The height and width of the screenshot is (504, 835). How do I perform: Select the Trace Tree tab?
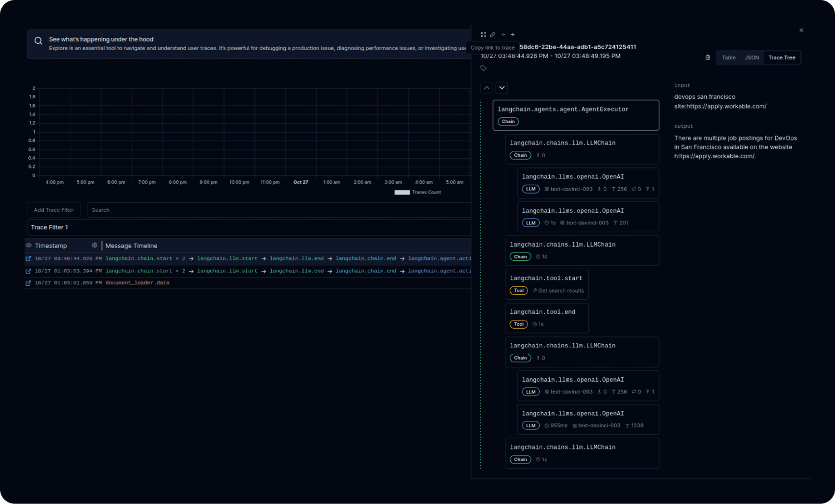tap(781, 57)
